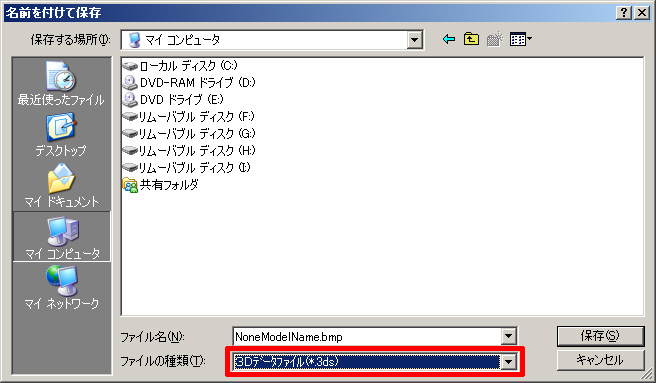Go back using the blue arrow icon
This screenshot has height=383, width=656.
pos(449,39)
